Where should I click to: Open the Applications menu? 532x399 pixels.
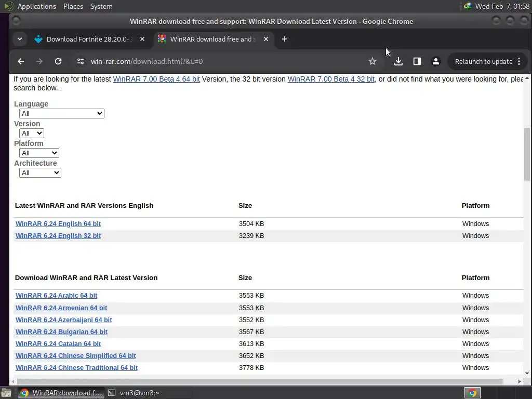click(37, 6)
